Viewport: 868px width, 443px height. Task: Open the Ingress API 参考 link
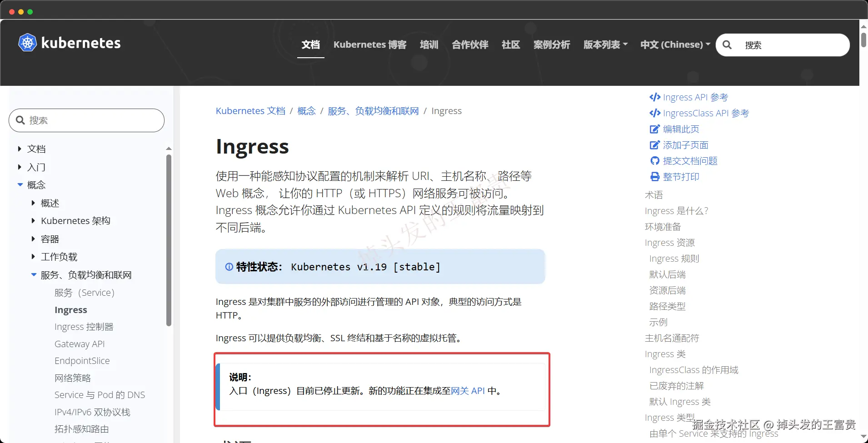695,97
